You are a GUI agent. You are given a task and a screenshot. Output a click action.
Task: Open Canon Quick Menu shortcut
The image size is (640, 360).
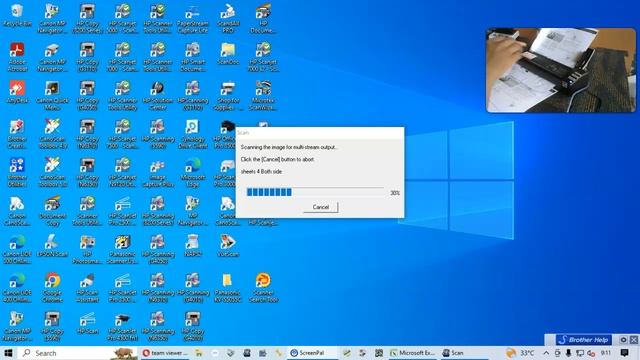click(52, 95)
